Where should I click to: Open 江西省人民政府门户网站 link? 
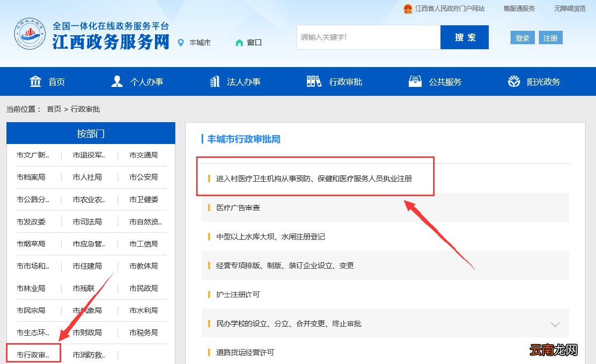[x=449, y=8]
